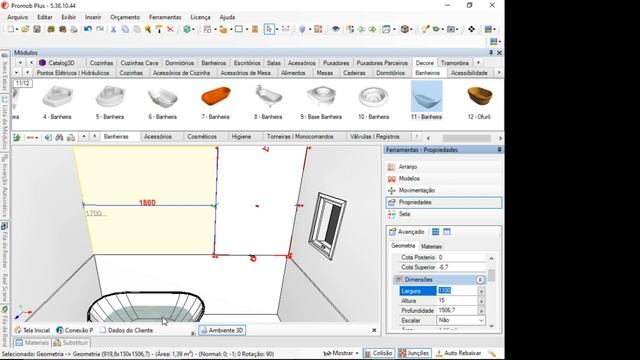Image resolution: width=640 pixels, height=360 pixels.
Task: Click the Avançado button
Action: (407, 232)
